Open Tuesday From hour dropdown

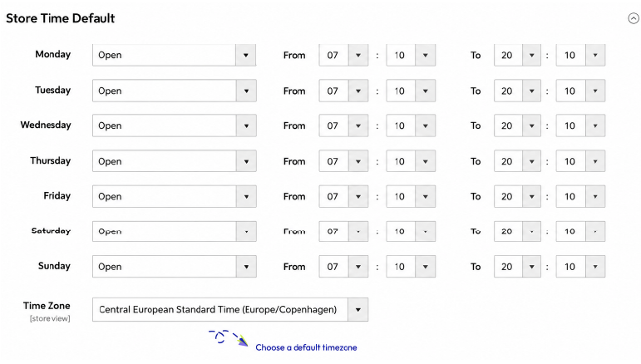pyautogui.click(x=343, y=91)
